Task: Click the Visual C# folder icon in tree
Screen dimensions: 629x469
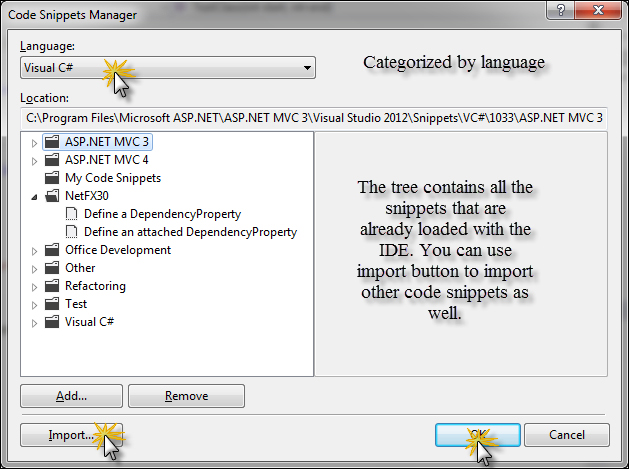Action: pos(52,322)
